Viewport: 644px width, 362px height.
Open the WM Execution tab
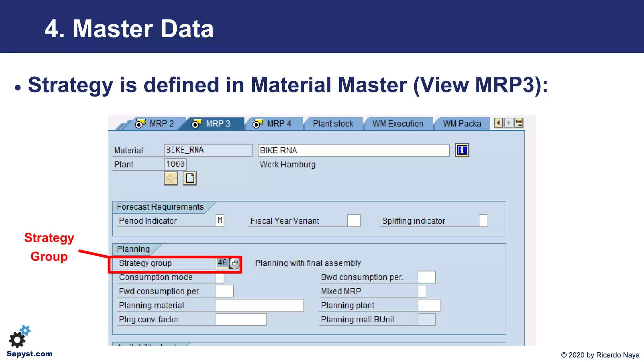point(398,123)
